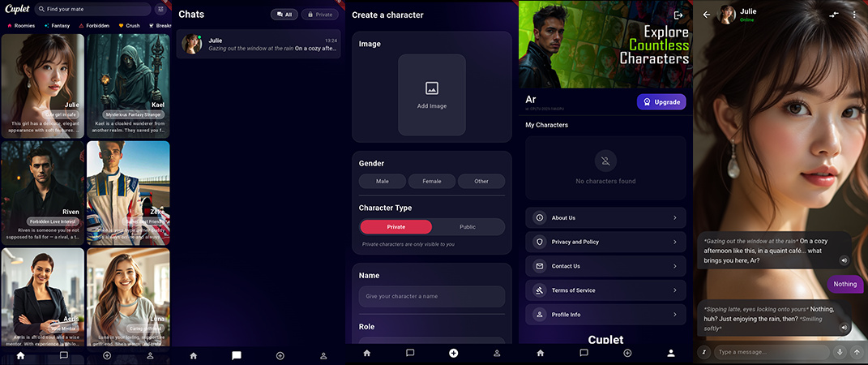Open the Zeke character card
This screenshot has height=365, width=868.
pyautogui.click(x=128, y=193)
